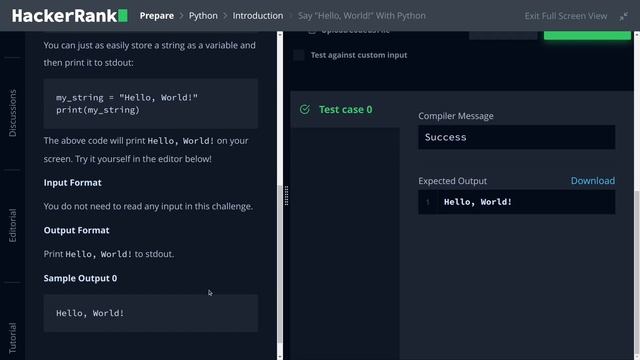Image resolution: width=640 pixels, height=360 pixels.
Task: Click the Input Format heading
Action: coord(73,182)
